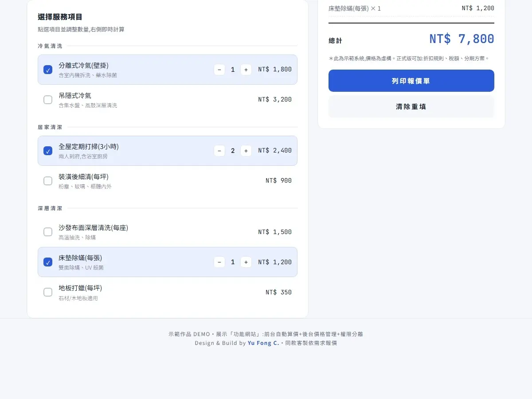
Task: Open the Yu Fong C. link
Action: click(x=263, y=343)
